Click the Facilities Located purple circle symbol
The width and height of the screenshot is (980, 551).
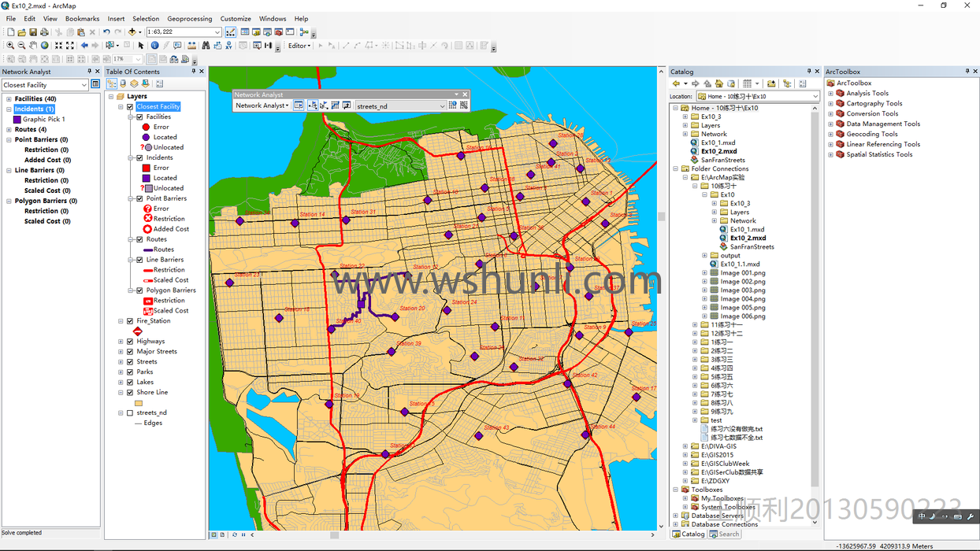(x=147, y=137)
